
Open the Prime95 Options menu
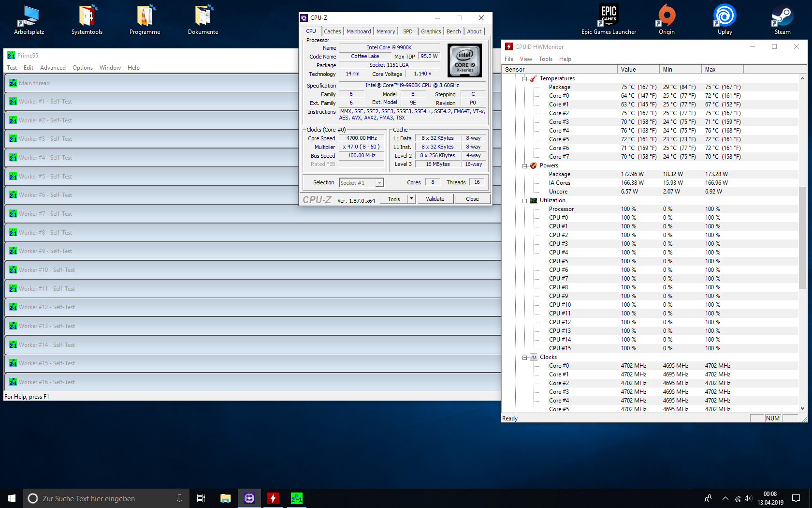[x=83, y=68]
